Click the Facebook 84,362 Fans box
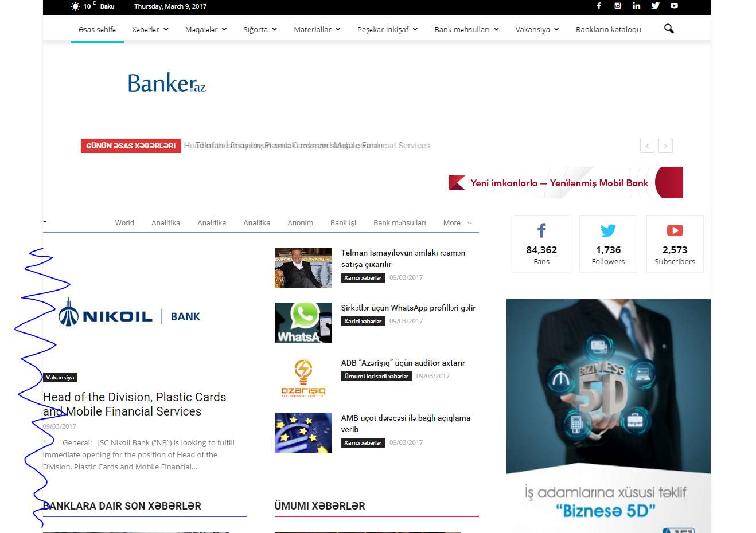The width and height of the screenshot is (756, 533). pos(541,244)
